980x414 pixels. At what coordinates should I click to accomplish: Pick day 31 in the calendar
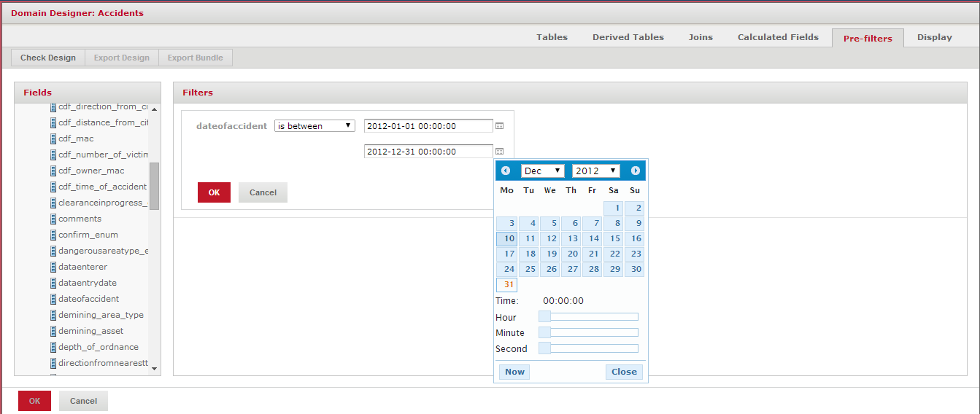click(x=507, y=285)
